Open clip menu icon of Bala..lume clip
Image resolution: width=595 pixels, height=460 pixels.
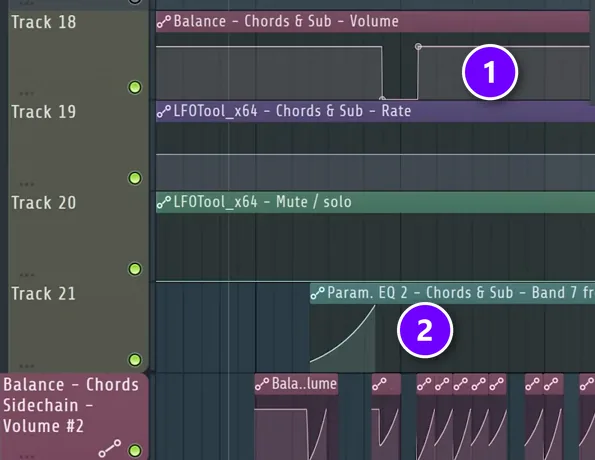[x=262, y=384]
